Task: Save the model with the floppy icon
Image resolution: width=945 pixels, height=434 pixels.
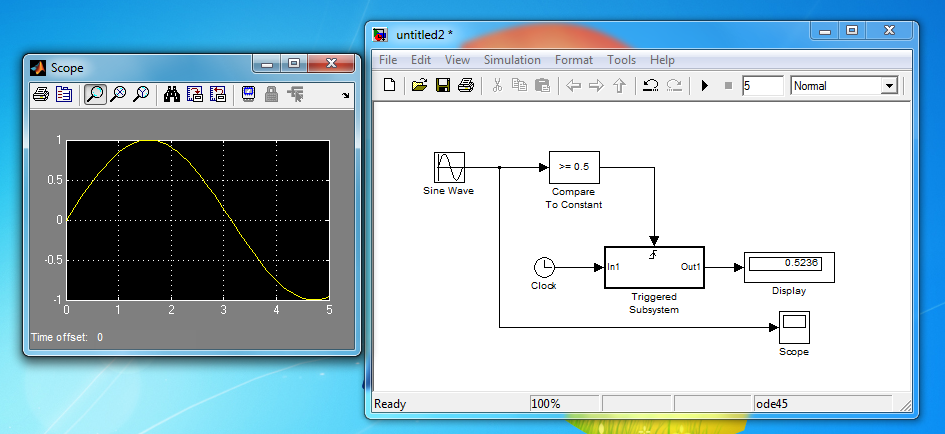Action: pyautogui.click(x=442, y=86)
